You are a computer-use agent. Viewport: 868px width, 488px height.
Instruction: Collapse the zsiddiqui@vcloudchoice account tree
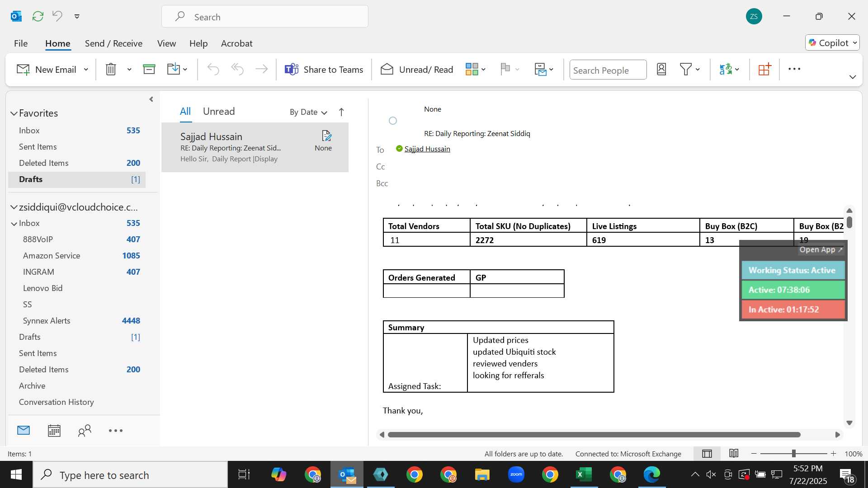coord(14,207)
